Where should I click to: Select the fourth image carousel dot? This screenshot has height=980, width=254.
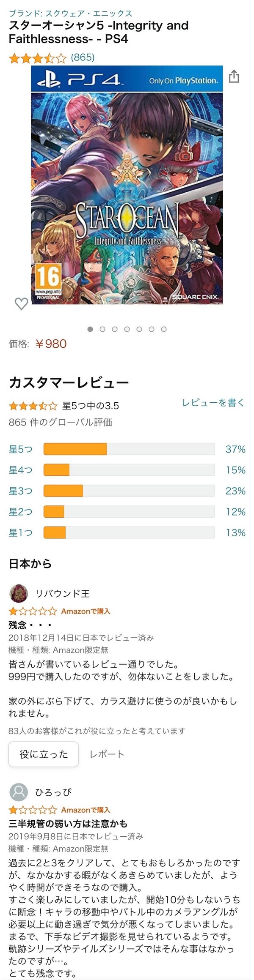tap(127, 329)
